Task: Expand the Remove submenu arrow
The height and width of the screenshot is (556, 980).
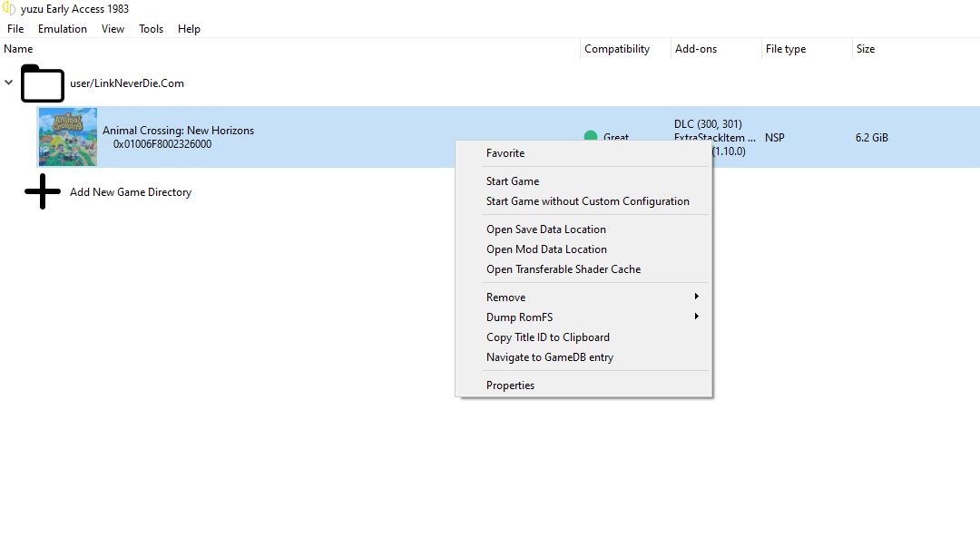Action: coord(696,297)
